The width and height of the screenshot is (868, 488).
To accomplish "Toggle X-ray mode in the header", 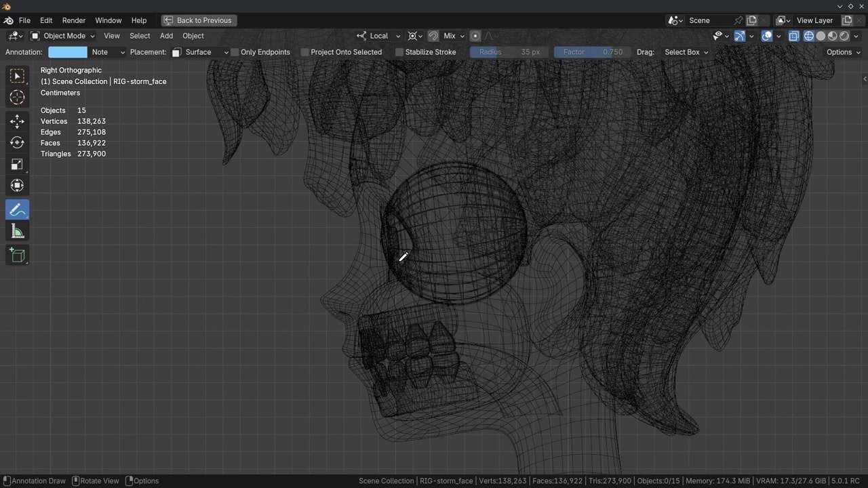I will click(x=793, y=36).
